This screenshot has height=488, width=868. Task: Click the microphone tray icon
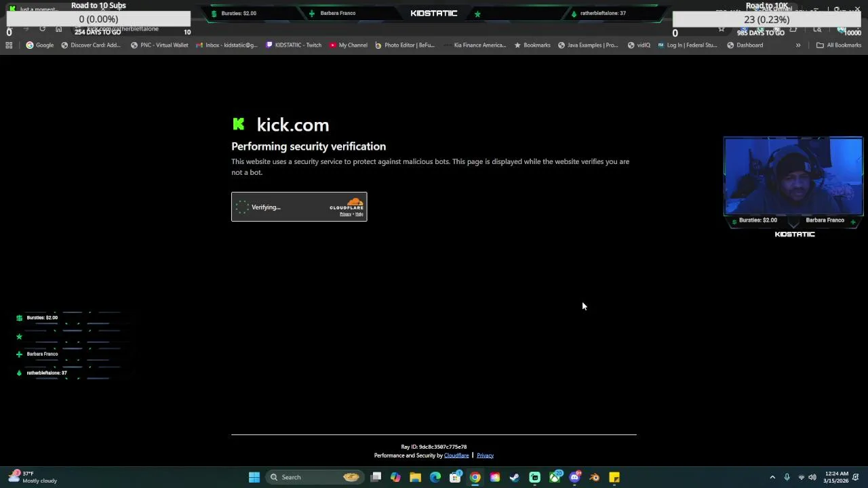[x=787, y=477]
